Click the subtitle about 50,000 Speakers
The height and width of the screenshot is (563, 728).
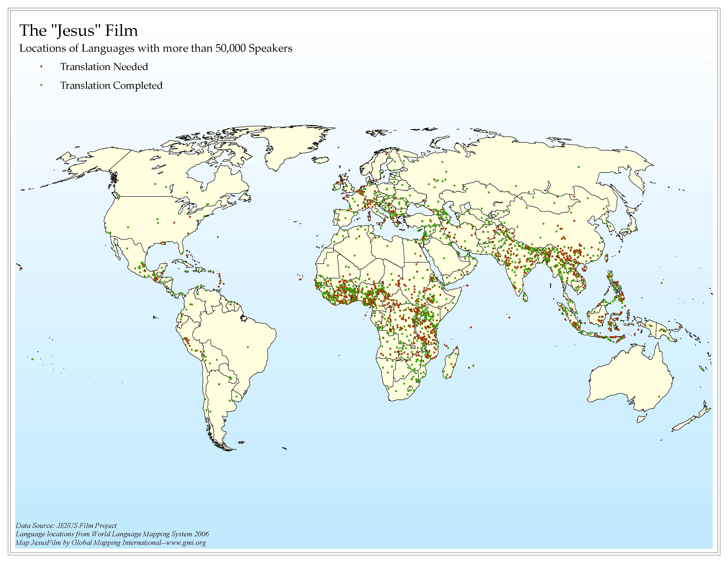point(156,48)
